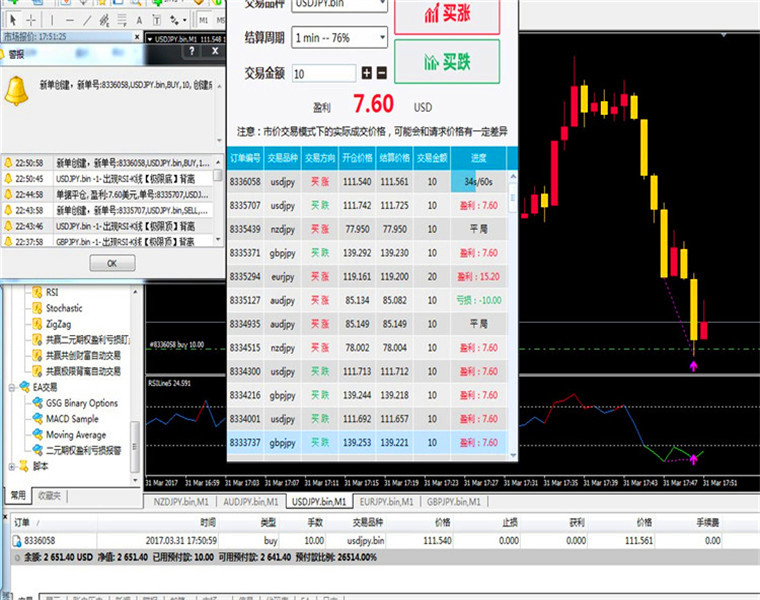Open the arrows tool dropdown arrow
This screenshot has height=600, width=760.
click(185, 20)
